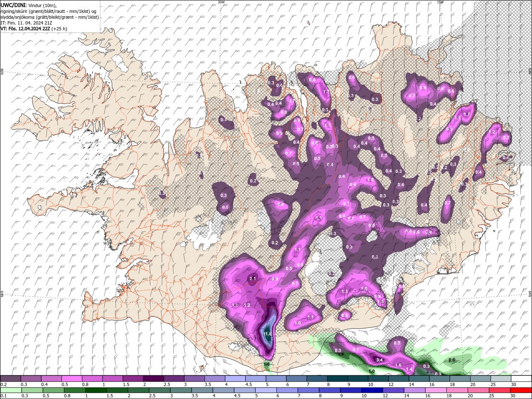Viewport: 532px width, 399px height.
Task: Select the dark purple snow swatch between 2 and 2.5
Action: pos(153,379)
